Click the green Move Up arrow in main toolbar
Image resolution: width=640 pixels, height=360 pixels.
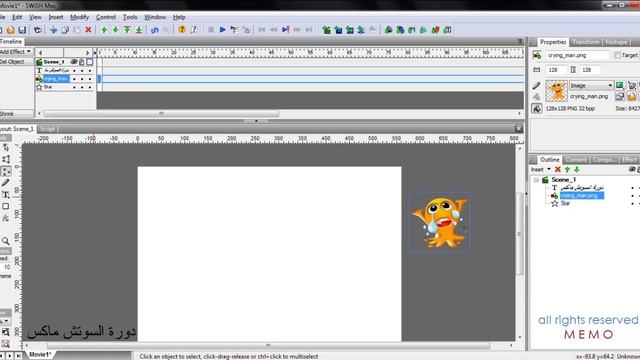coord(104,30)
